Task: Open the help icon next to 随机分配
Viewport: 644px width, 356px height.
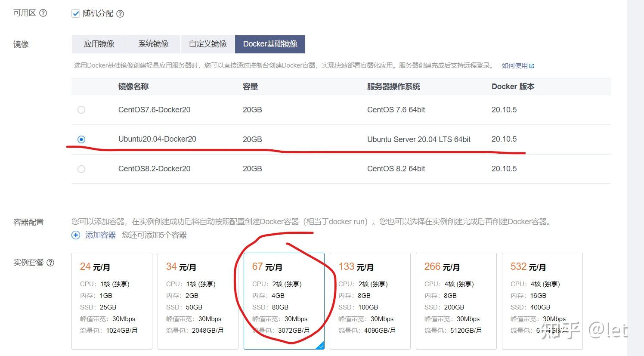Action: pos(120,14)
